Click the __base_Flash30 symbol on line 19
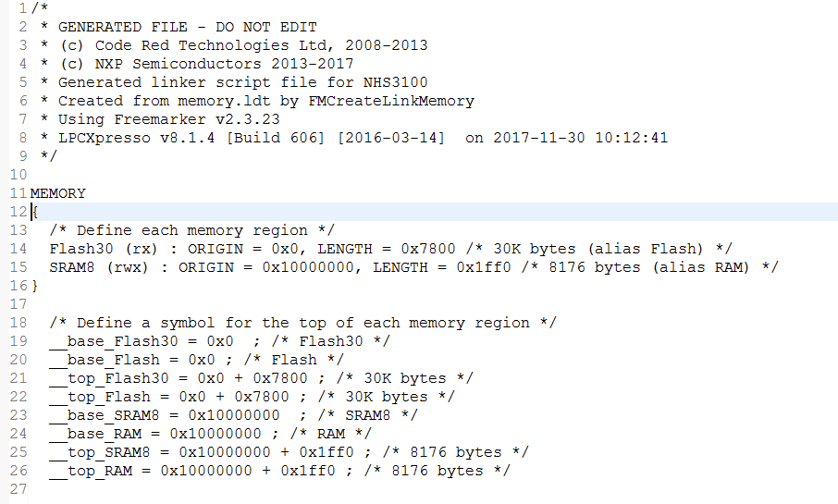The width and height of the screenshot is (838, 504). coord(113,341)
